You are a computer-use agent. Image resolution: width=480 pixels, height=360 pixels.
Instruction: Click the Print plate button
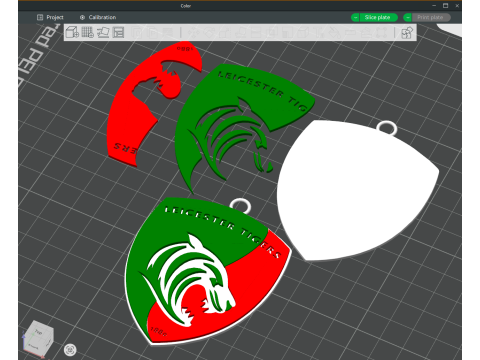pos(431,17)
